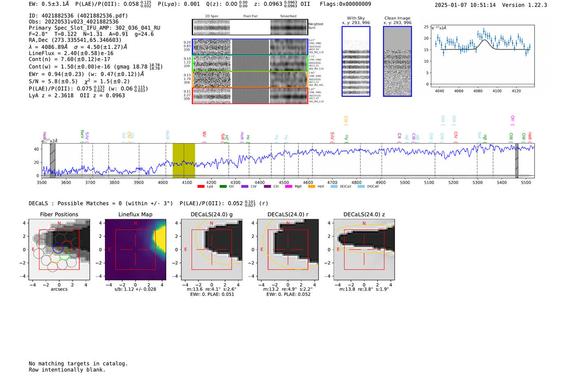Click the Q(z): 0.00 header value

(227, 4)
